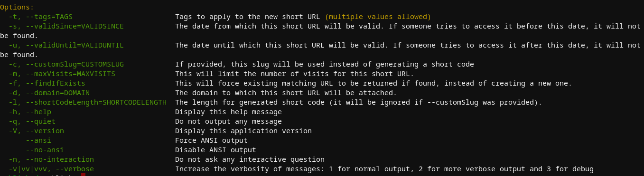
Task: Click the --no-ansi option text
Action: coord(45,150)
